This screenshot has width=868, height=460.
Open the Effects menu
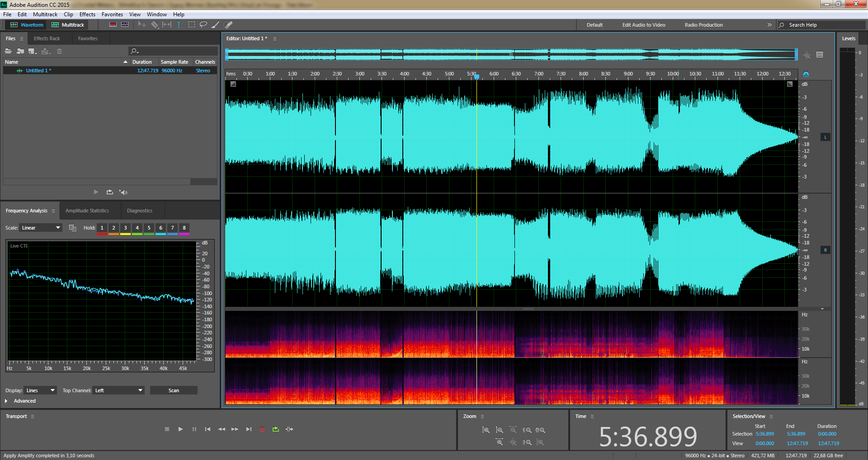tap(87, 14)
